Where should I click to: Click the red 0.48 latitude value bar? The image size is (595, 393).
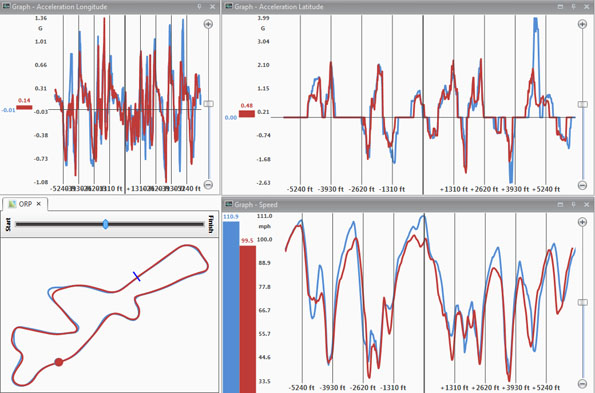pos(247,113)
